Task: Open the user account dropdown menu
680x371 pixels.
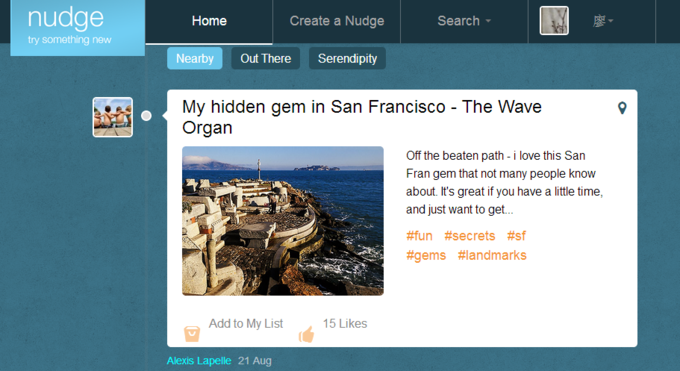Action: click(x=603, y=21)
